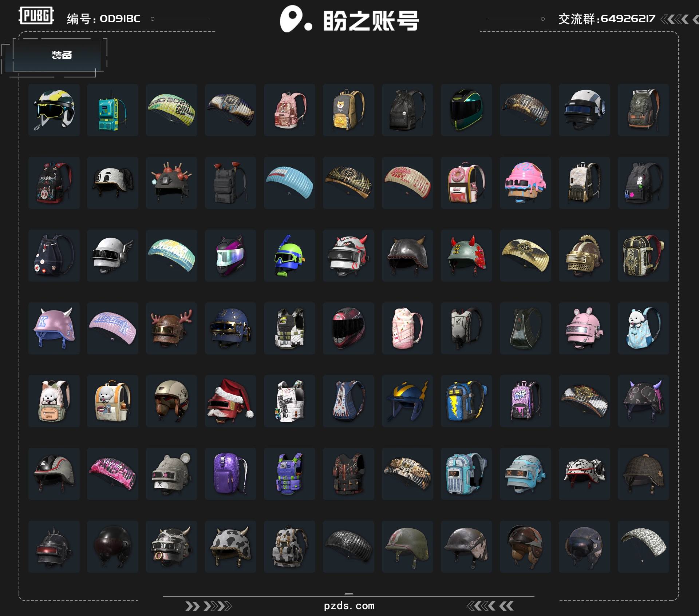Open the pzds.com website link
This screenshot has width=699, height=616.
(x=349, y=605)
